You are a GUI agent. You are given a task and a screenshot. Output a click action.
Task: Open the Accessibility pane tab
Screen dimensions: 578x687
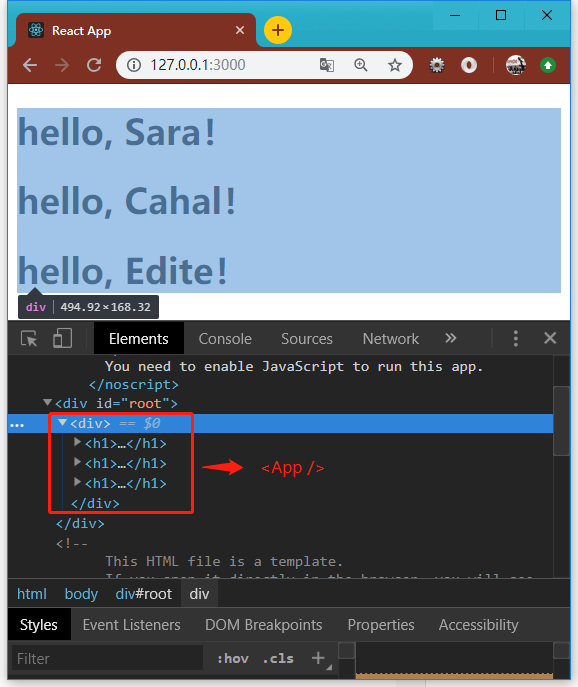point(479,625)
